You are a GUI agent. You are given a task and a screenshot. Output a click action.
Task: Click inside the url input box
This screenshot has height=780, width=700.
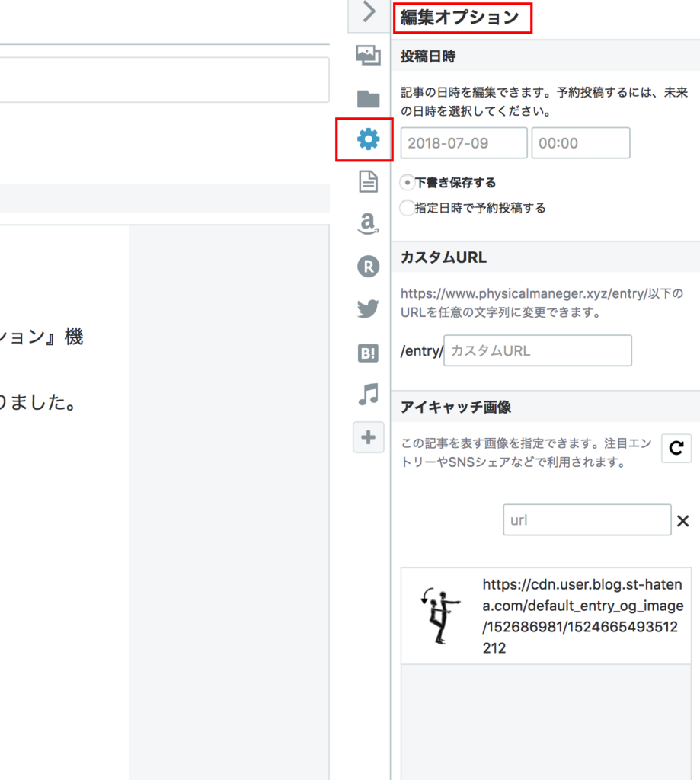pos(587,519)
